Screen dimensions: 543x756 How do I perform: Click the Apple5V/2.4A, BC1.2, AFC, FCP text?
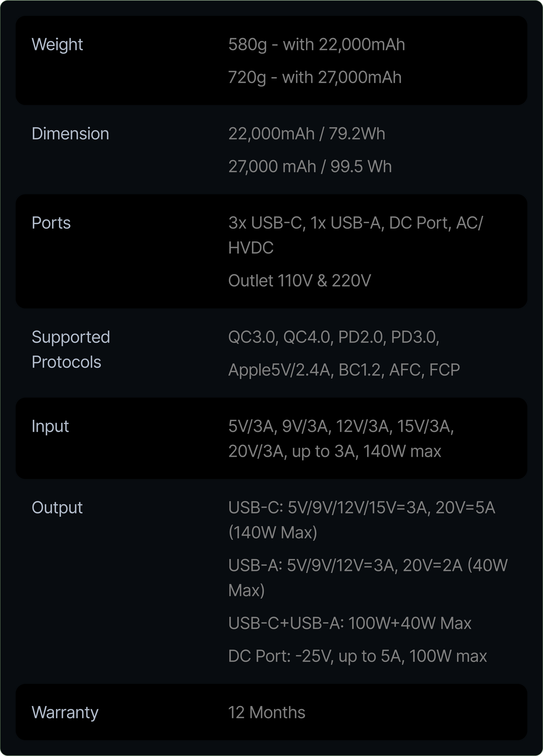pyautogui.click(x=344, y=370)
